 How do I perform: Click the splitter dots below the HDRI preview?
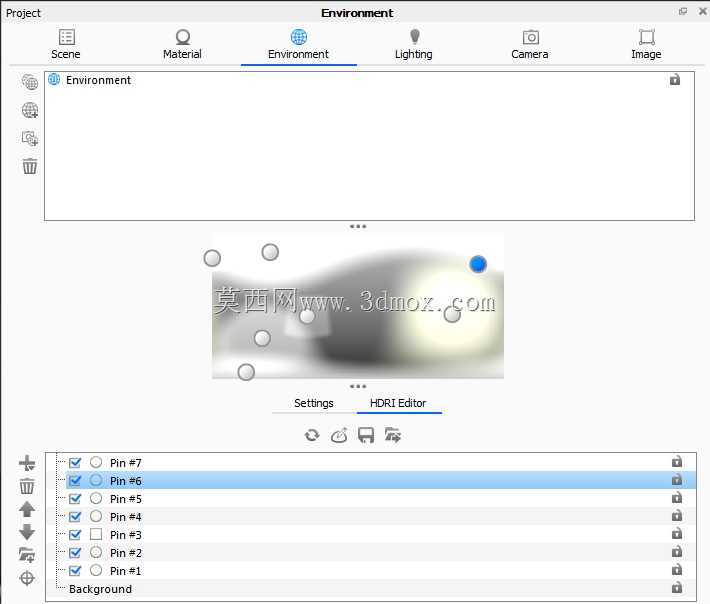coord(358,386)
